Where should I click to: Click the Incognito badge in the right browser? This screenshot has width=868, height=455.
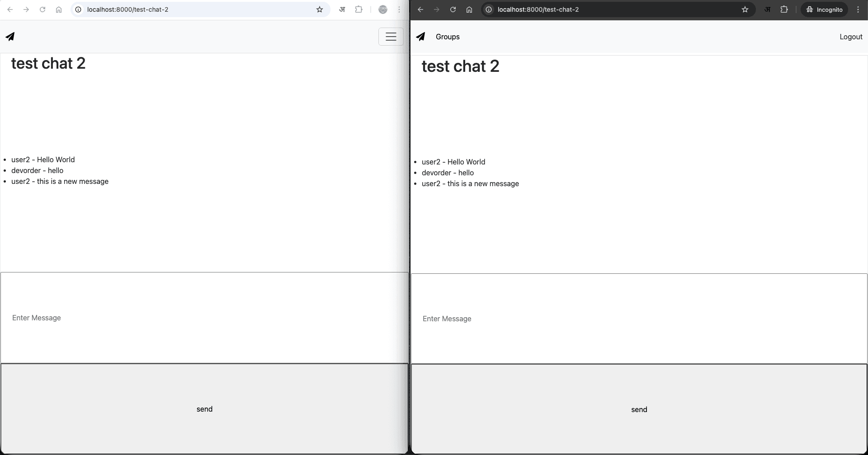pyautogui.click(x=824, y=9)
